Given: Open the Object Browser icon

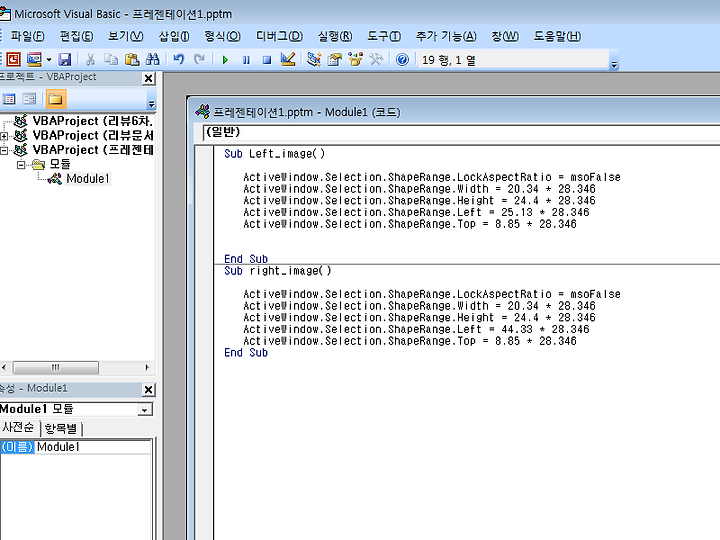Looking at the screenshot, I should pyautogui.click(x=355, y=59).
